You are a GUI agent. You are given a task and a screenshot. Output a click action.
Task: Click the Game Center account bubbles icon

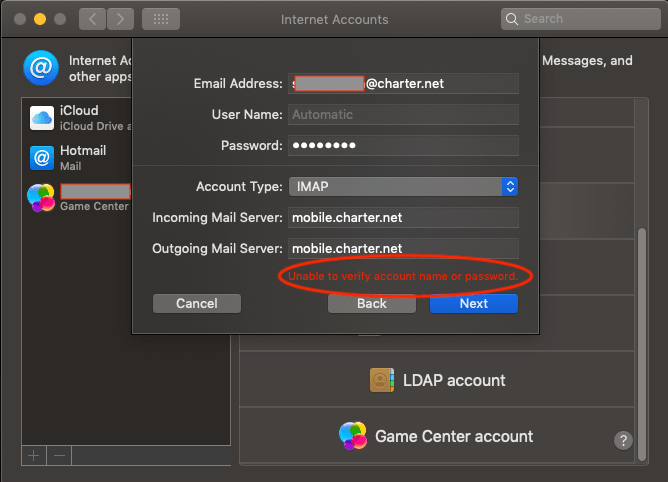pyautogui.click(x=353, y=436)
